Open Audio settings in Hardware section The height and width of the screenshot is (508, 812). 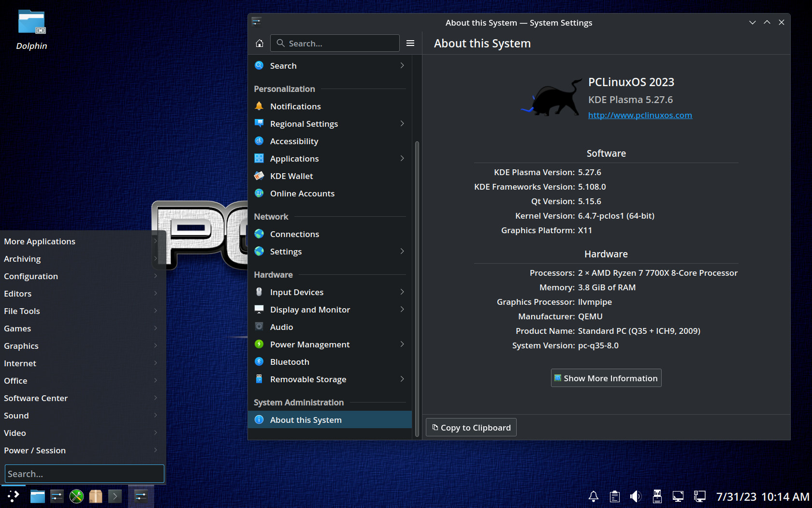pyautogui.click(x=330, y=327)
